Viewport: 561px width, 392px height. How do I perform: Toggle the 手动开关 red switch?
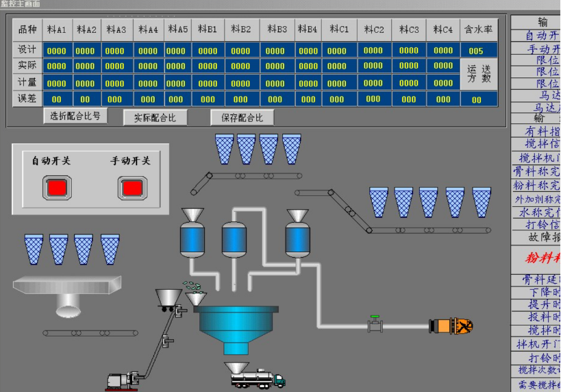click(131, 186)
